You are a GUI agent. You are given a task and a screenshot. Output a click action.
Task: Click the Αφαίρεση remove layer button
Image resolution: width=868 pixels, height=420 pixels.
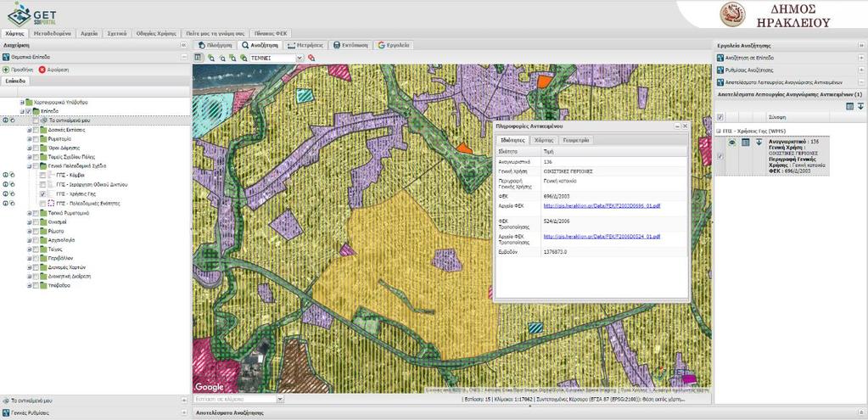click(x=53, y=70)
